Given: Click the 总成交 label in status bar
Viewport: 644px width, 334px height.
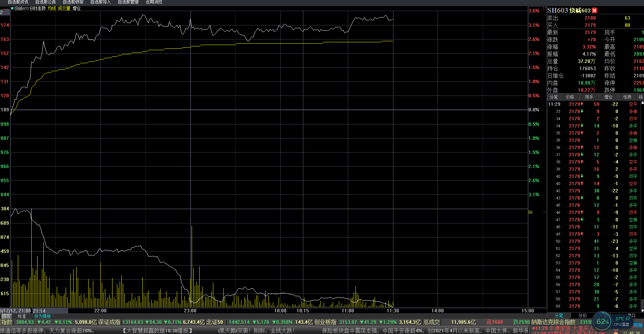Looking at the screenshot, I should point(431,322).
